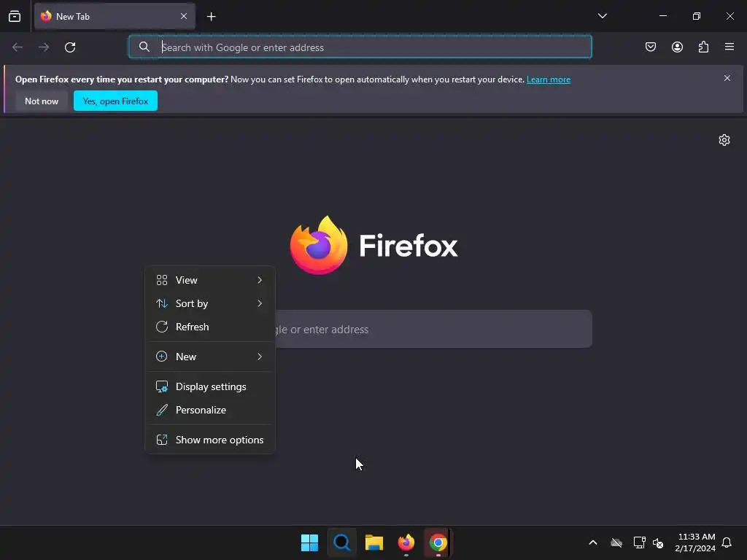747x560 pixels.
Task: Reload the current page
Action: [x=70, y=47]
